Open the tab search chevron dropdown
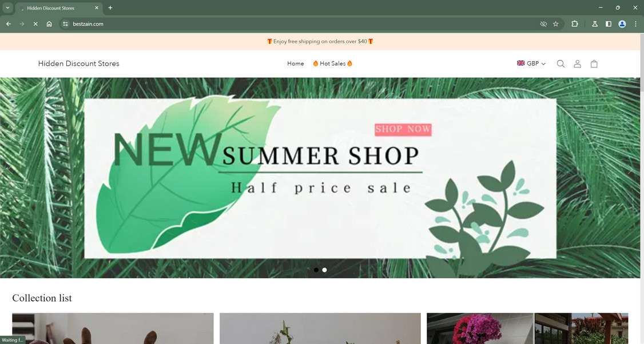Image resolution: width=644 pixels, height=344 pixels. [7, 8]
